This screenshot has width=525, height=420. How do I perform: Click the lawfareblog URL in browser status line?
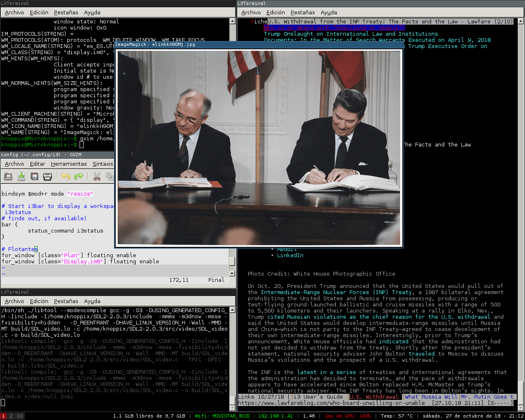click(331, 403)
